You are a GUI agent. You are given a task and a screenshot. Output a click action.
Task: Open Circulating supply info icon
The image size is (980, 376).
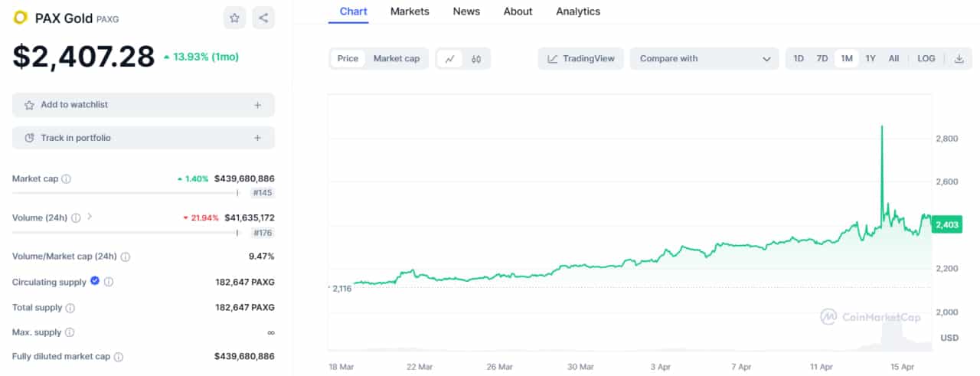[x=109, y=282]
